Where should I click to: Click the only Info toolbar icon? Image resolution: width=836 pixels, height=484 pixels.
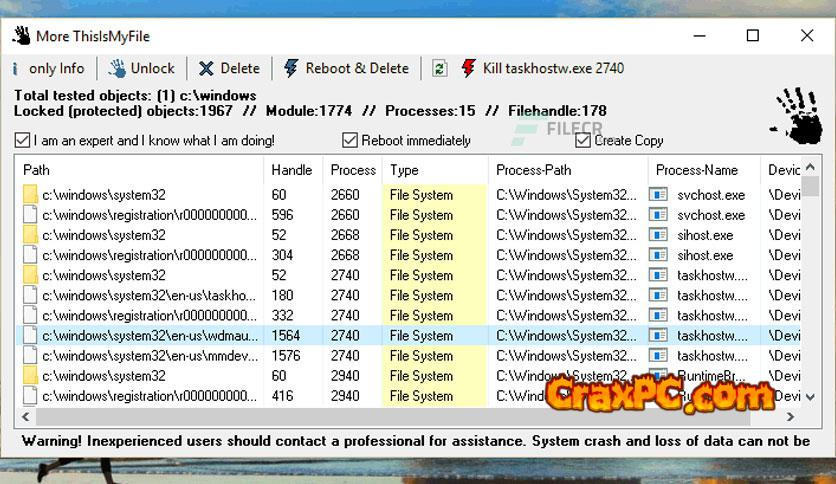click(x=15, y=69)
